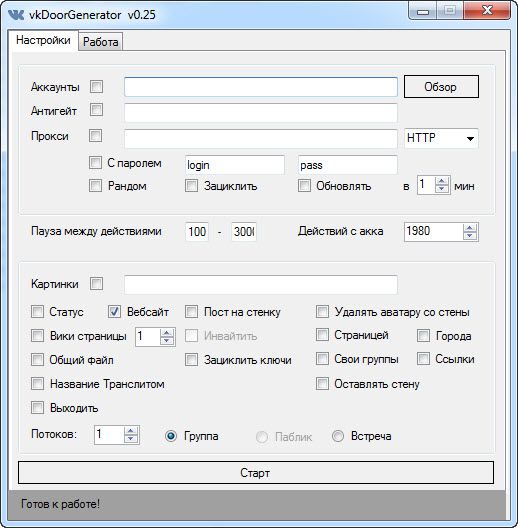
Task: Click the Старт button
Action: (256, 473)
